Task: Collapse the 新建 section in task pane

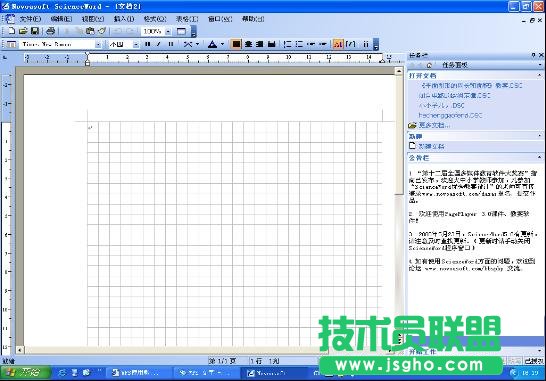Action: [x=539, y=136]
